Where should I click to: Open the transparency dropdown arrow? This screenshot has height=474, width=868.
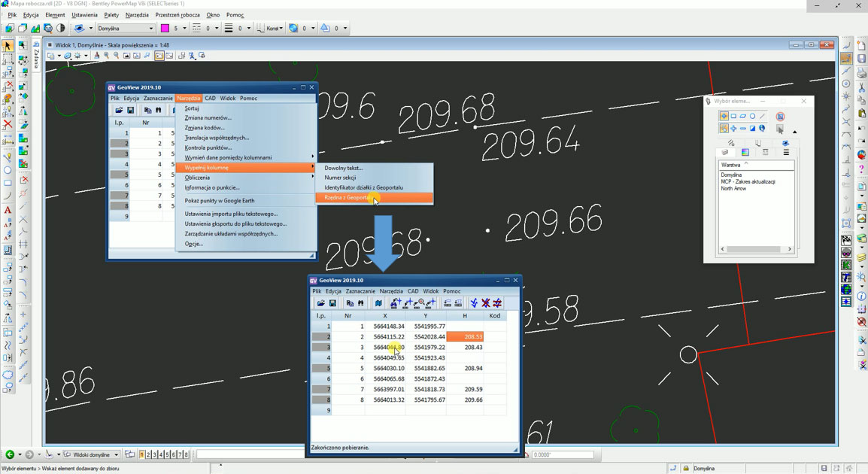(313, 29)
